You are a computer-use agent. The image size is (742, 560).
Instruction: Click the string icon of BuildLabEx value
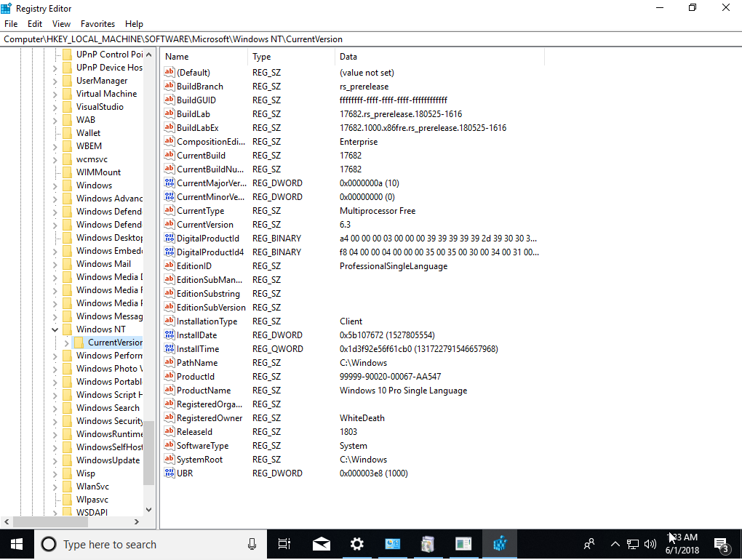click(x=169, y=127)
